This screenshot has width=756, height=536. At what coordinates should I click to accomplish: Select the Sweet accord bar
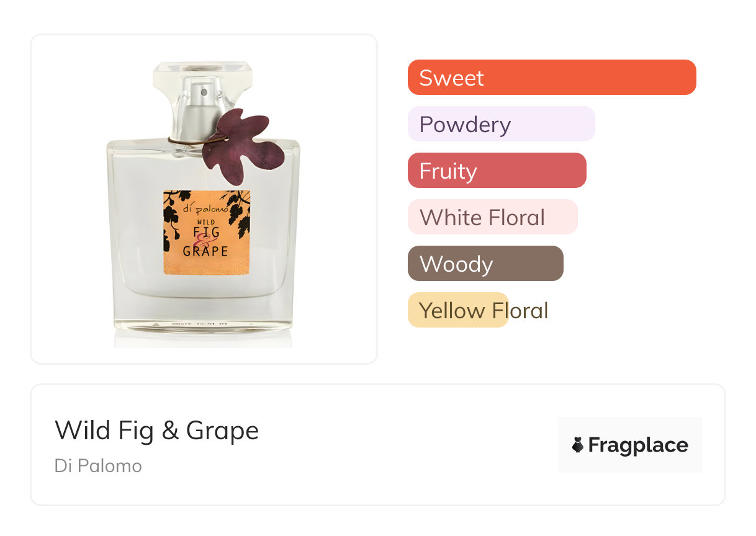[551, 78]
